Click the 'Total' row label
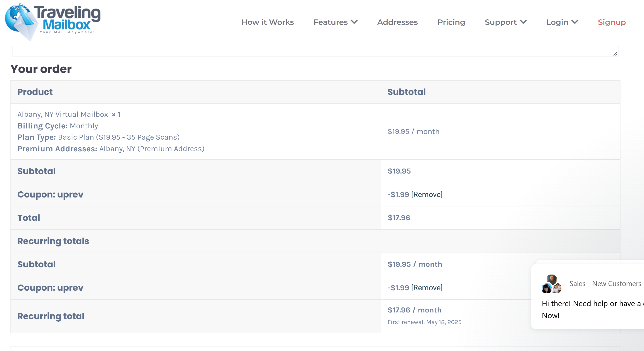Screen dimensions: 644x351 pyautogui.click(x=29, y=218)
